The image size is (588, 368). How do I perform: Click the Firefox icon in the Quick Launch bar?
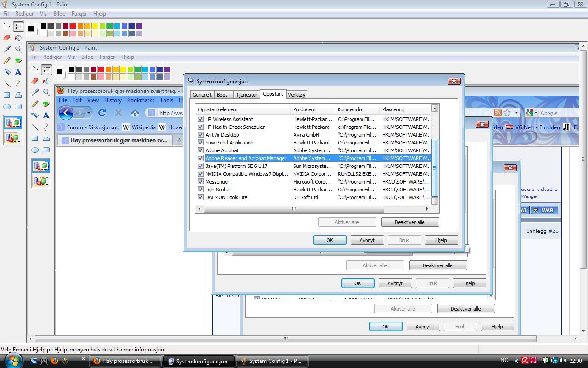pos(55,361)
